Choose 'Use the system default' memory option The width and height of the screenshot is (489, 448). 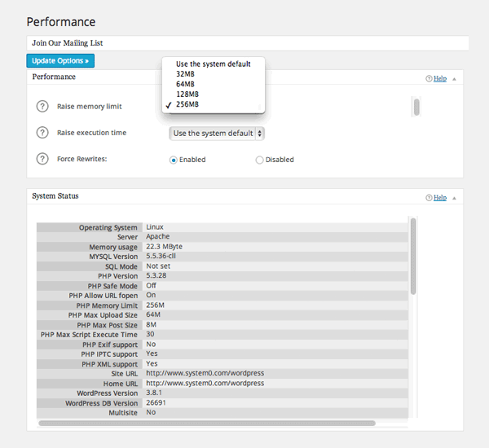213,64
